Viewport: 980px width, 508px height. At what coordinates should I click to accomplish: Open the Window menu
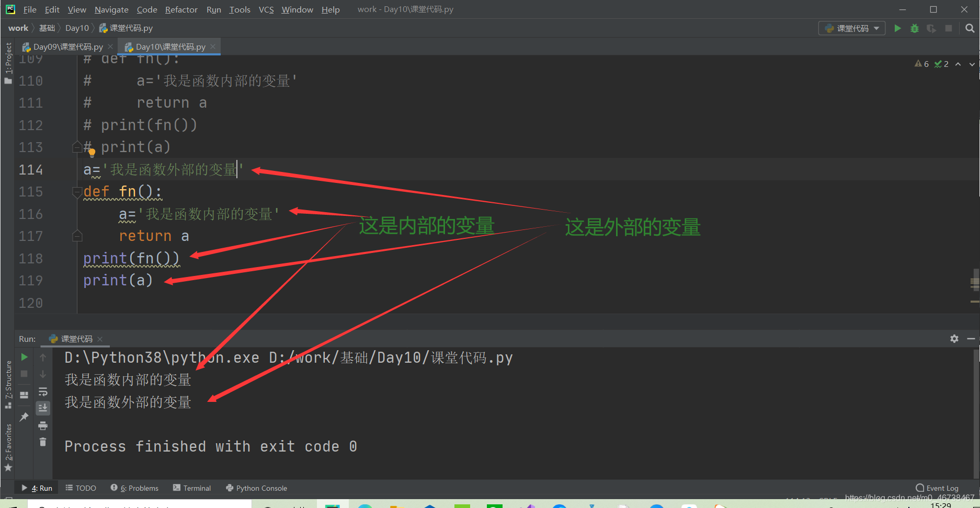point(297,9)
